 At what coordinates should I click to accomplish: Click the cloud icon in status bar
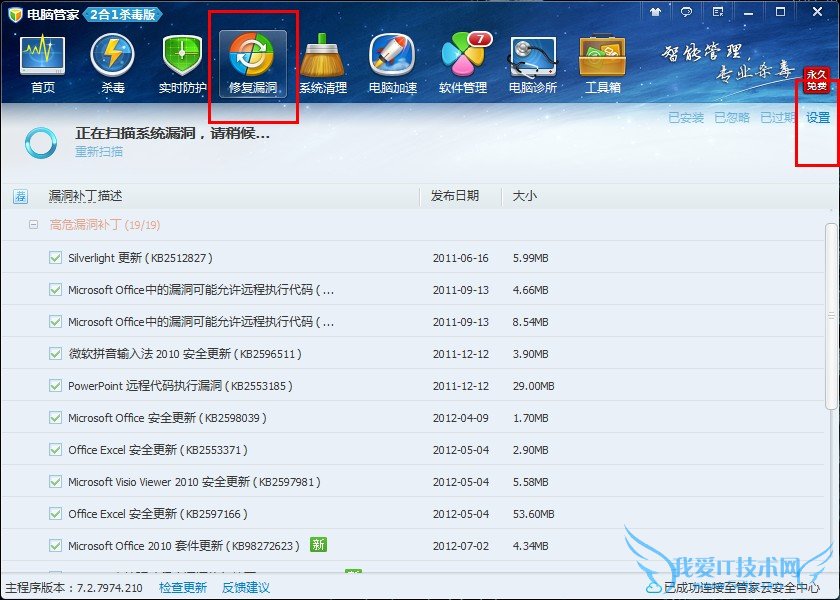click(654, 588)
